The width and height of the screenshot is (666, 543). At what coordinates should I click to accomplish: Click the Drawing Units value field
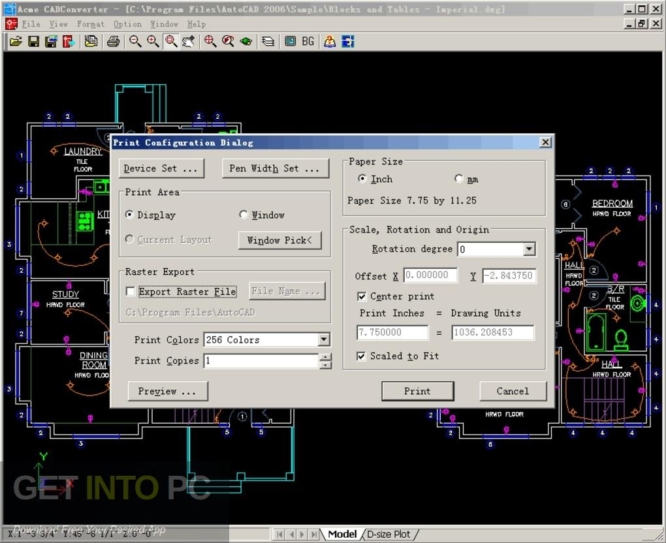click(492, 332)
